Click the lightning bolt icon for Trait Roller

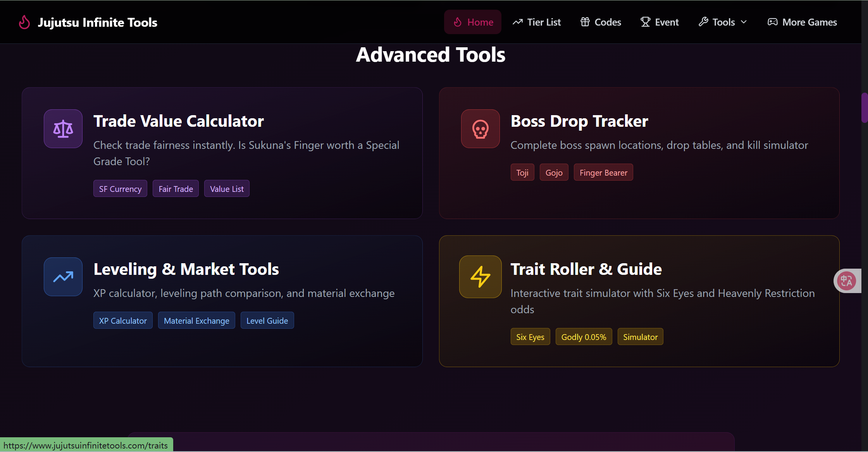pyautogui.click(x=480, y=277)
